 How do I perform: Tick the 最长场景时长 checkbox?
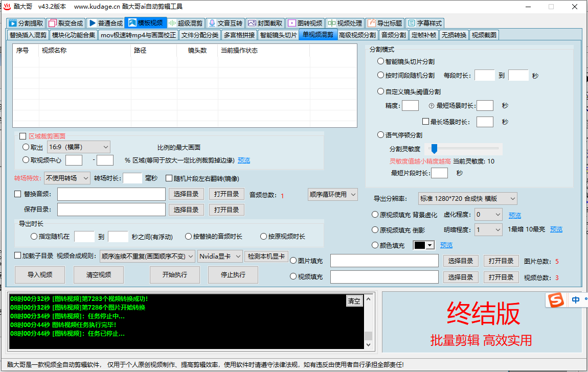425,122
